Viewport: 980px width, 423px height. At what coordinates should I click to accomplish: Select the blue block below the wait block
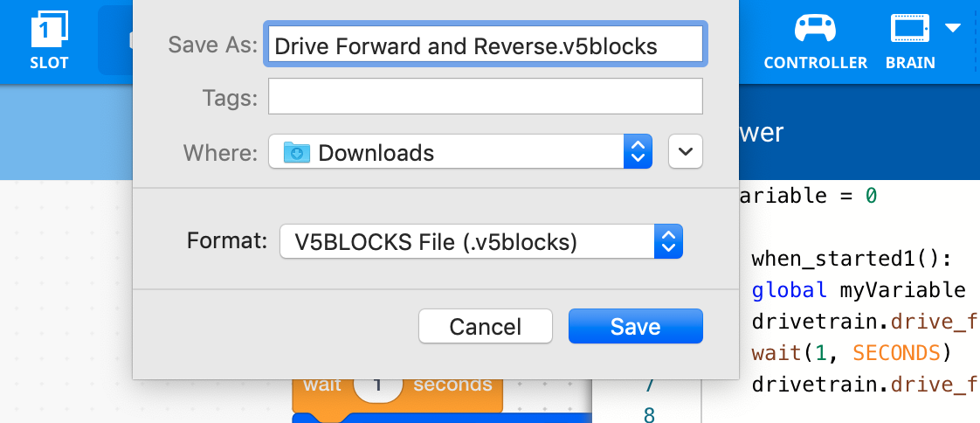tap(437, 418)
